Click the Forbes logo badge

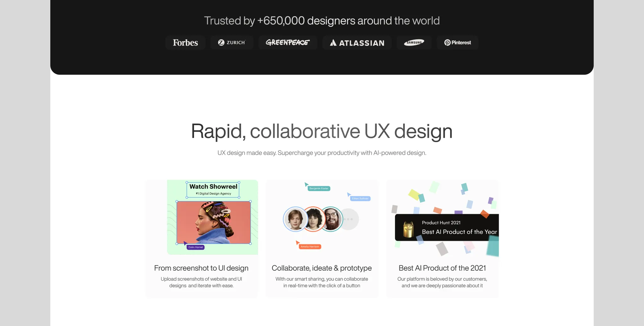pyautogui.click(x=185, y=42)
